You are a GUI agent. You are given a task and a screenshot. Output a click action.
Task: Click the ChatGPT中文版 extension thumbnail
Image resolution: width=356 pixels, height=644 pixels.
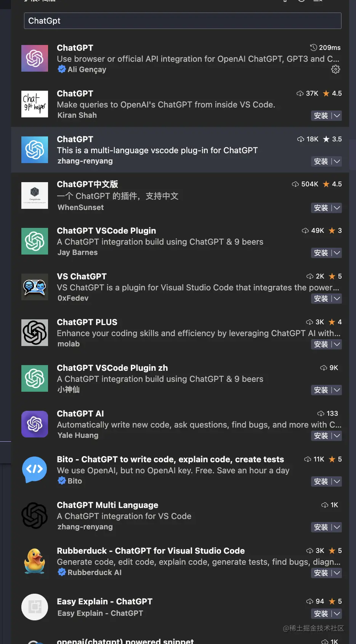[x=35, y=195]
